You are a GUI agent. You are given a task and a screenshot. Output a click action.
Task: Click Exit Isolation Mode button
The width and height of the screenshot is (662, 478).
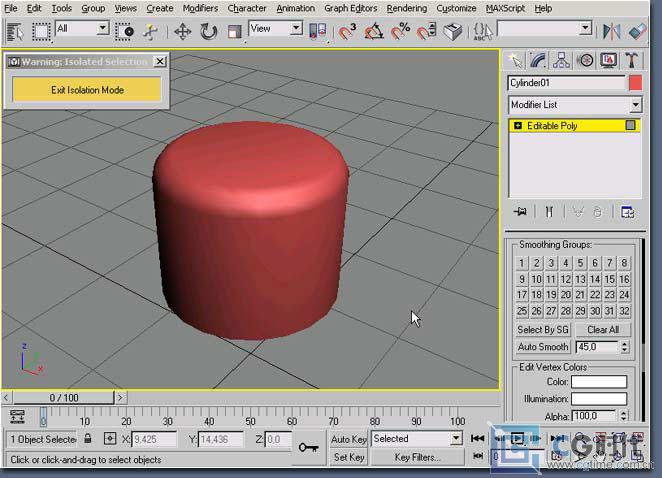[87, 90]
